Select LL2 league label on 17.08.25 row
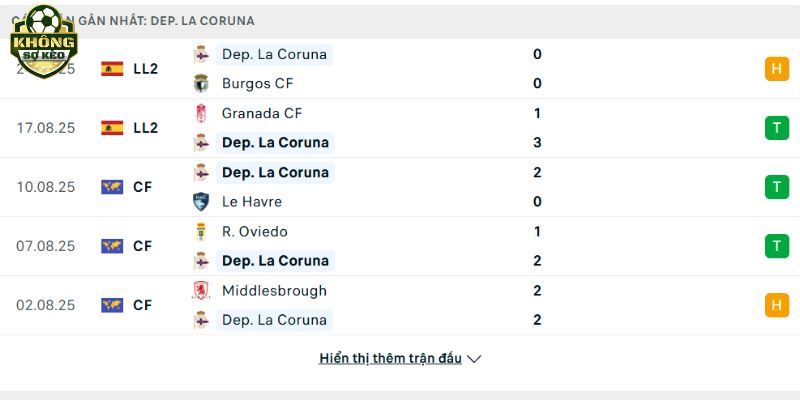 tap(146, 128)
